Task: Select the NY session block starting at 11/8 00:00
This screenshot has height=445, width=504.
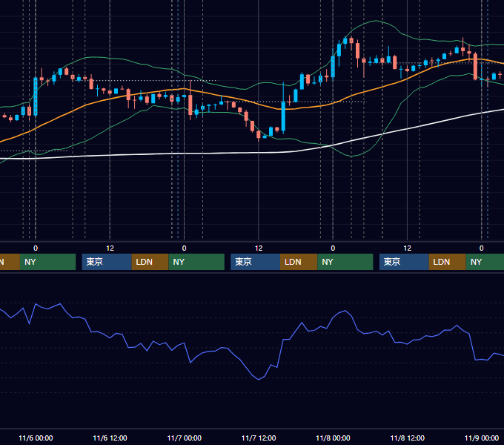Action: click(x=345, y=262)
